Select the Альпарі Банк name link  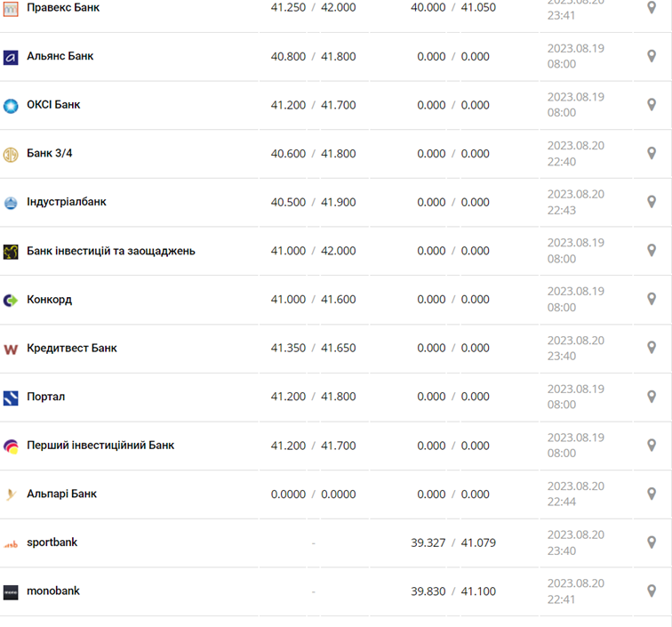coord(62,494)
